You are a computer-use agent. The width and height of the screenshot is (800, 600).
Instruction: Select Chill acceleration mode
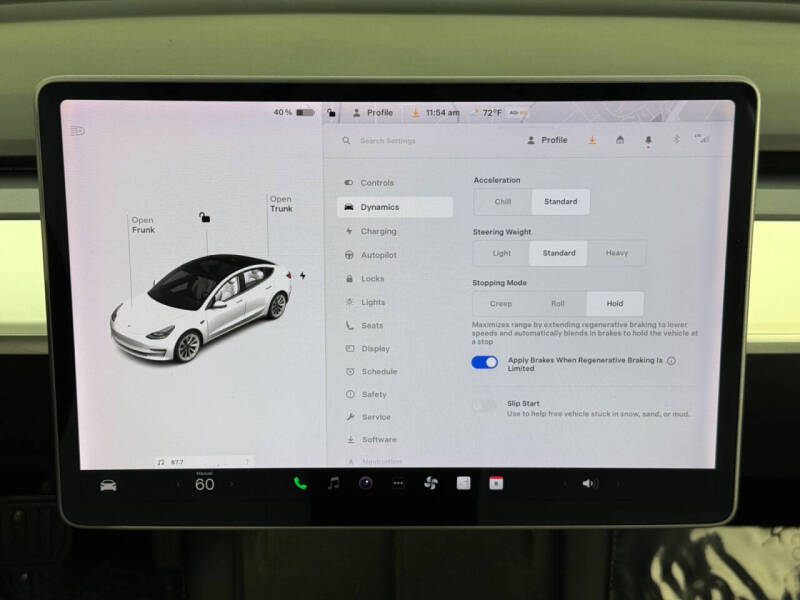502,201
